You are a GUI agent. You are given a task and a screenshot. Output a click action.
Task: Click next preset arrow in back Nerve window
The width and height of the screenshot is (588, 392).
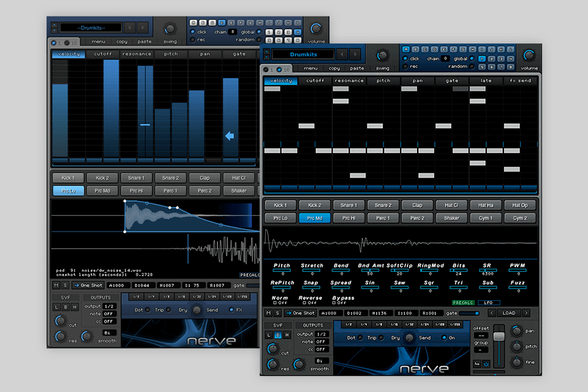pos(143,28)
